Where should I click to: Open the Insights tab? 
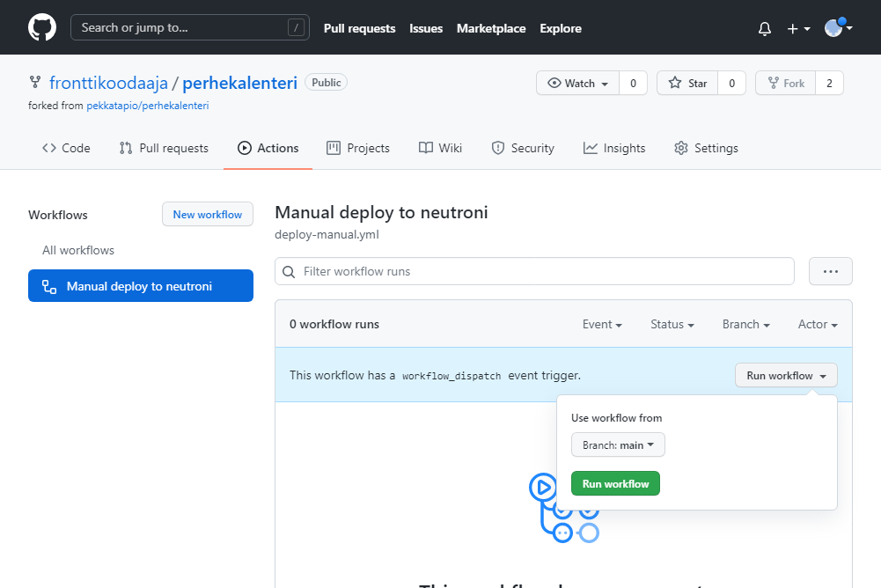pos(614,149)
